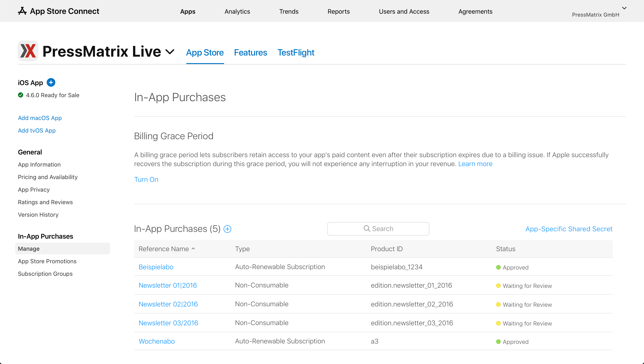Open App Privacy in the sidebar
Screen dimensions: 644x364
(34, 190)
